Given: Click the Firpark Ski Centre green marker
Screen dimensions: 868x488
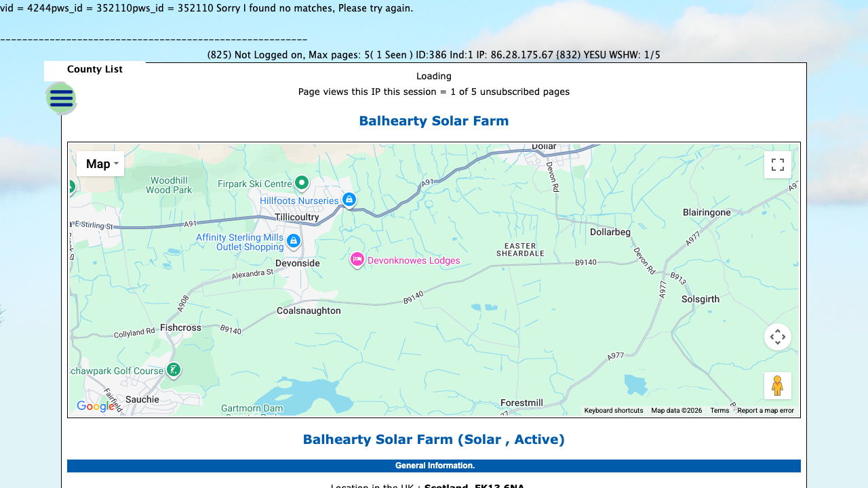Looking at the screenshot, I should point(300,182).
